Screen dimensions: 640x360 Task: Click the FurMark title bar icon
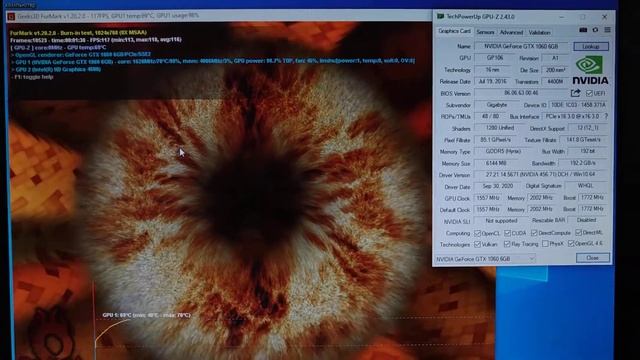click(x=11, y=16)
